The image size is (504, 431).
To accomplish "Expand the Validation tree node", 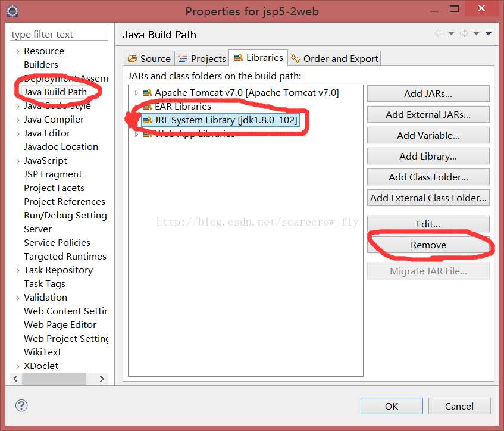I will click(18, 298).
